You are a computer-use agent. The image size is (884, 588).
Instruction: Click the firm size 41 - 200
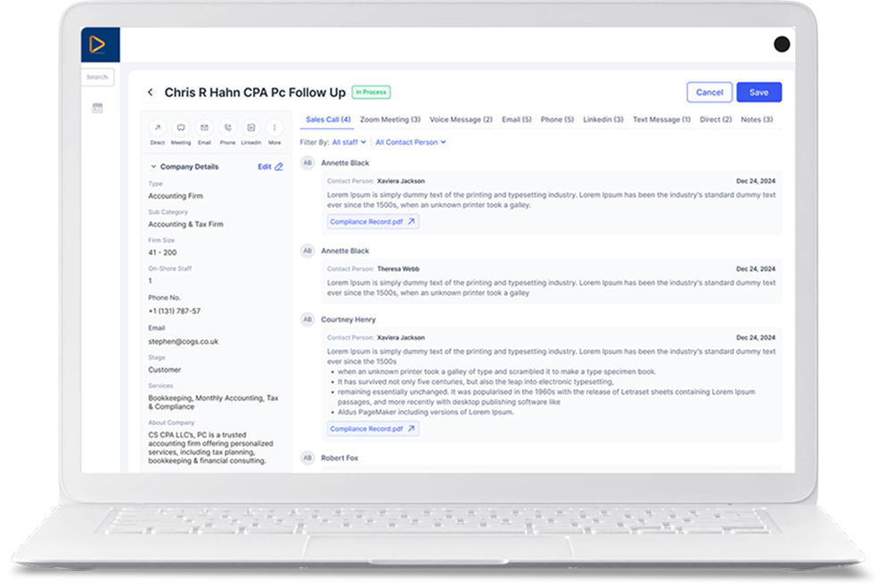pos(162,252)
